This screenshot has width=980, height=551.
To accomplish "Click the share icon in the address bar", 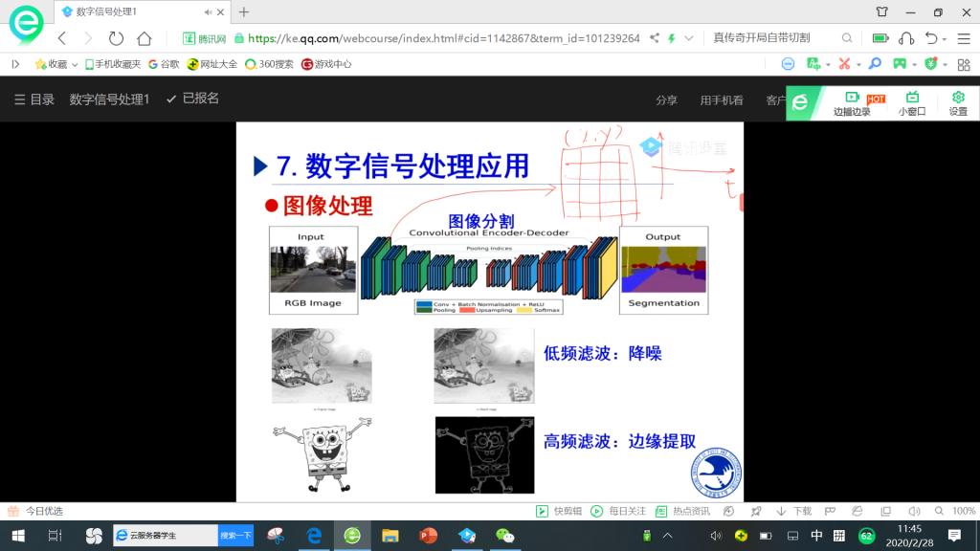I will point(655,38).
